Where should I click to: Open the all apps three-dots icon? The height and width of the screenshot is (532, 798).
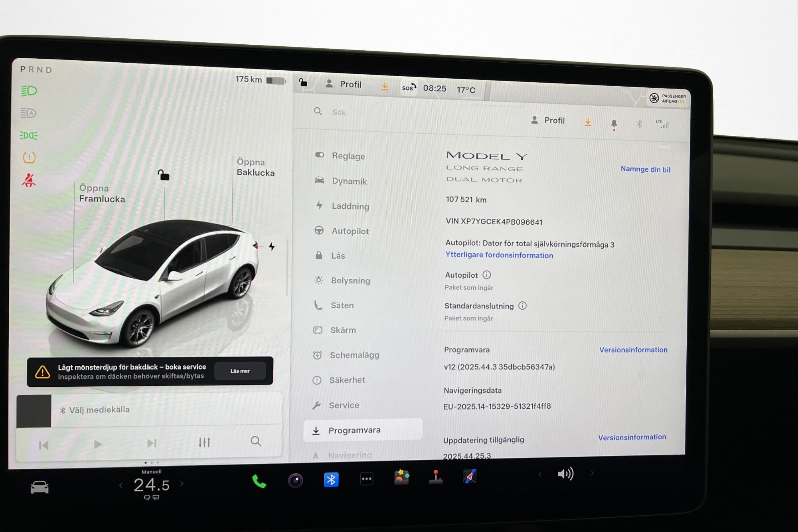(x=366, y=479)
